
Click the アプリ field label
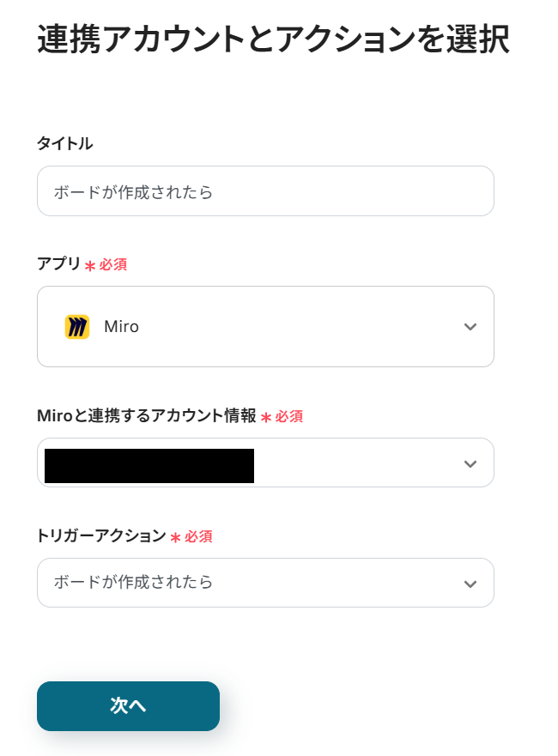coord(58,264)
